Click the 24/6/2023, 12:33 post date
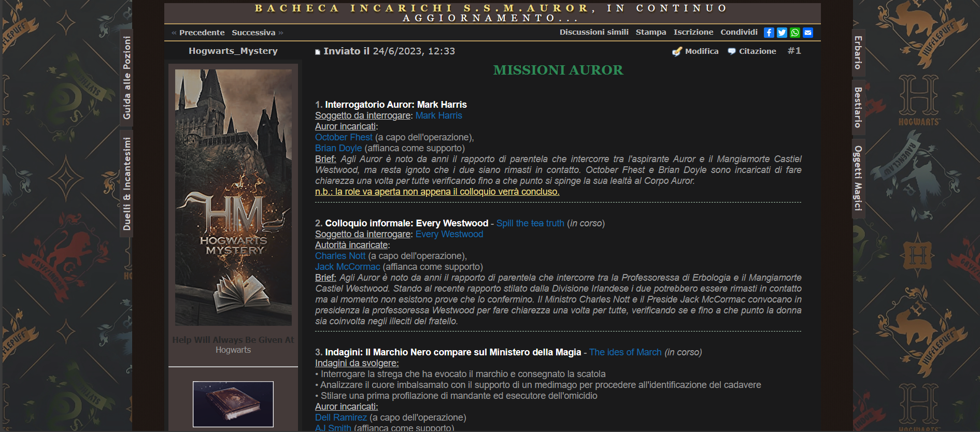Viewport: 980px width, 432px height. pos(414,51)
